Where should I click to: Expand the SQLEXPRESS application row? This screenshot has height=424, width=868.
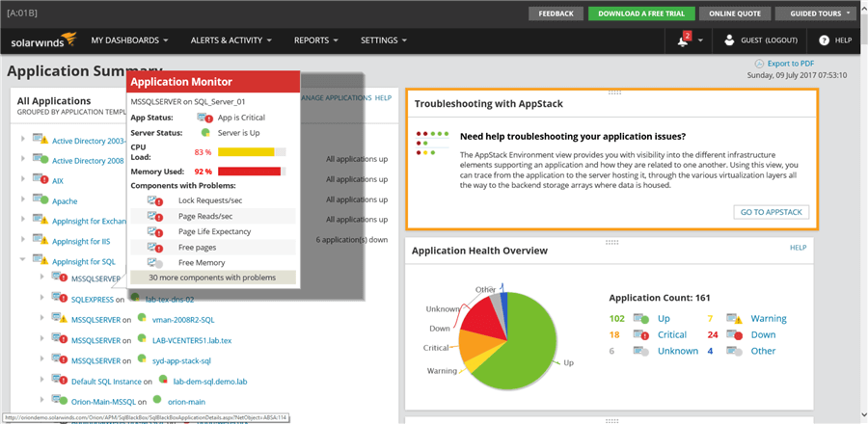point(42,298)
